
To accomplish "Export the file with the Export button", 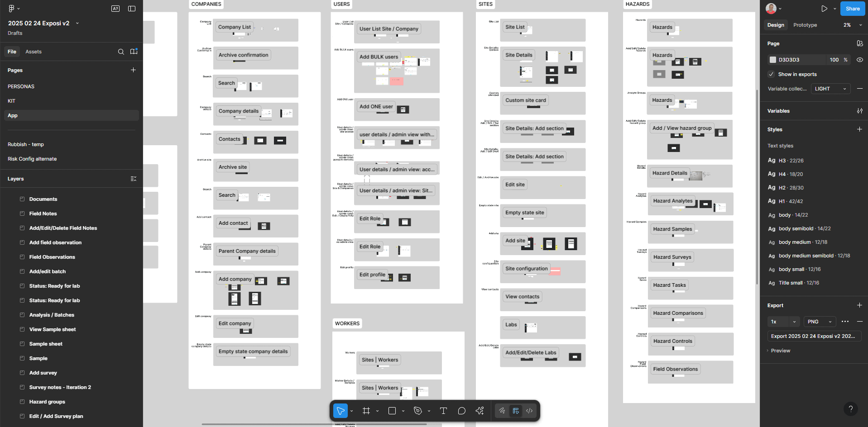I will (x=814, y=336).
